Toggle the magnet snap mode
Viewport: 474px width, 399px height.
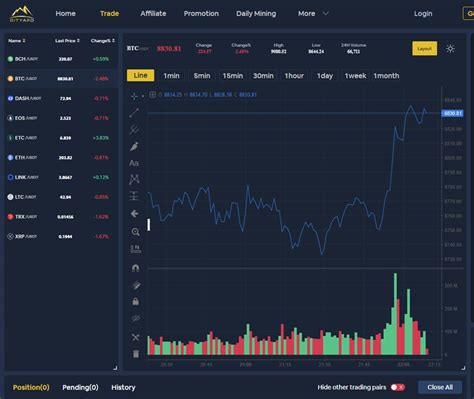pos(135,268)
